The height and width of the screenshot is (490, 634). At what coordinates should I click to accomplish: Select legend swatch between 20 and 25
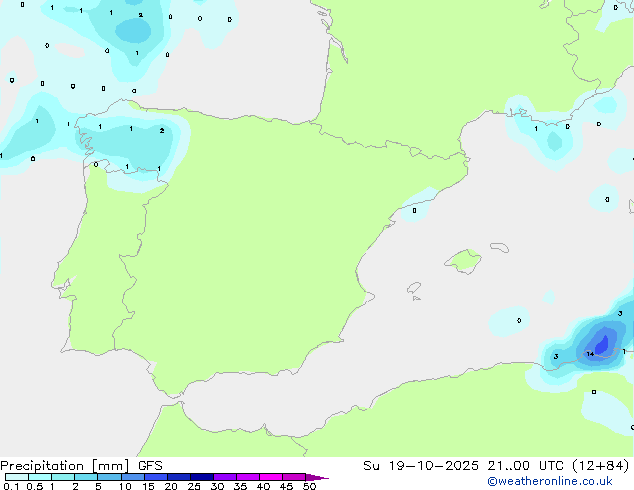coord(178,477)
